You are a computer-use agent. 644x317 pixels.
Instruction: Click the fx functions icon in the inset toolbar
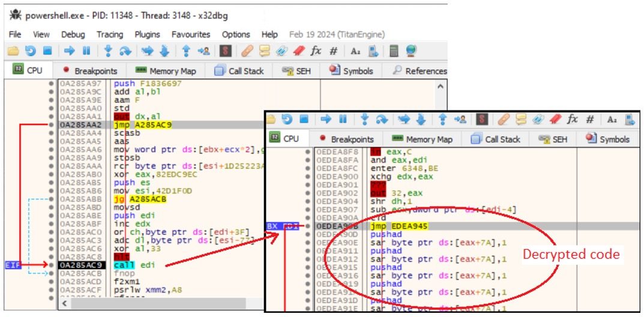point(573,119)
